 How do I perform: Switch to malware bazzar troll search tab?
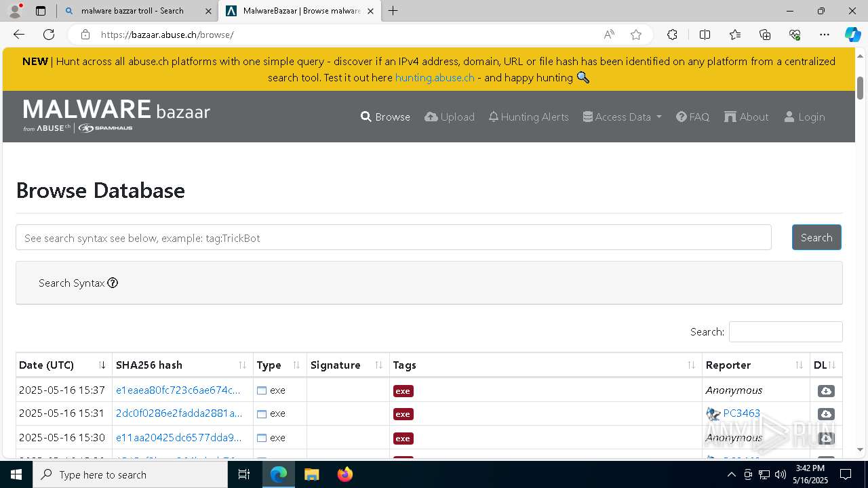(138, 11)
